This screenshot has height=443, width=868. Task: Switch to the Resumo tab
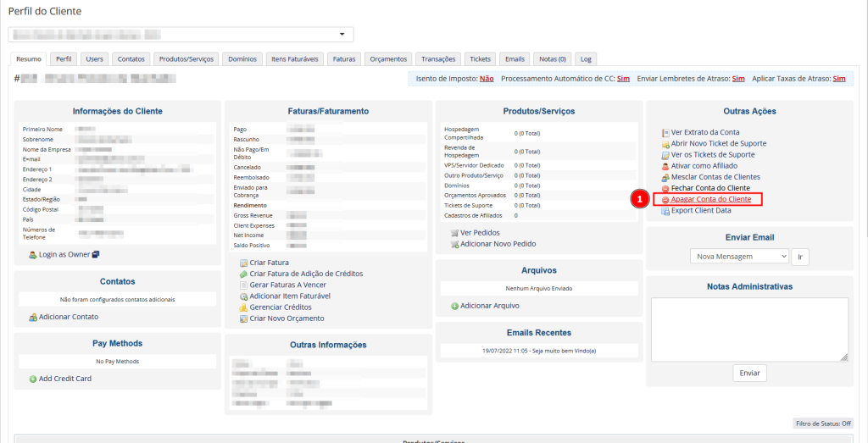29,59
